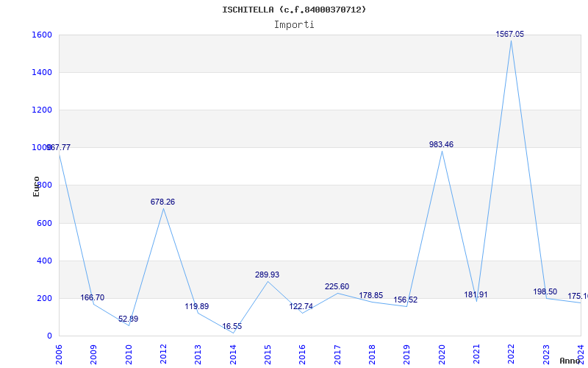This screenshot has height=368, width=588.
Task: Click the y-axis value 400
Action: [43, 261]
